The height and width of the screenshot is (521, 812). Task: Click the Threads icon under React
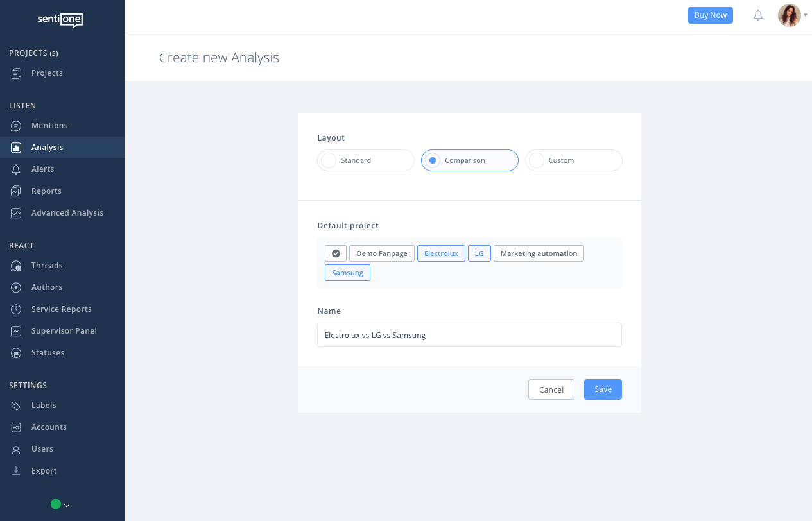[17, 266]
